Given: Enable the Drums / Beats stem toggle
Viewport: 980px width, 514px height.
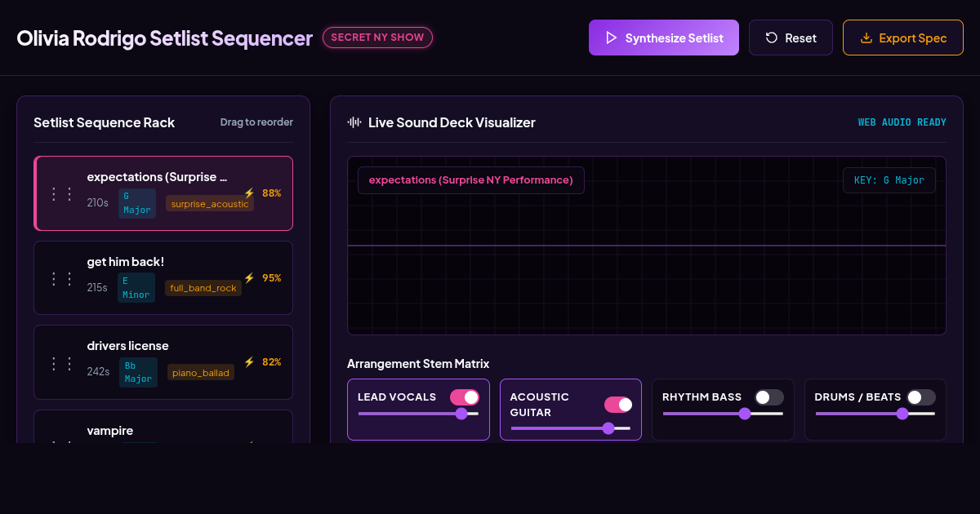Looking at the screenshot, I should click(x=921, y=397).
